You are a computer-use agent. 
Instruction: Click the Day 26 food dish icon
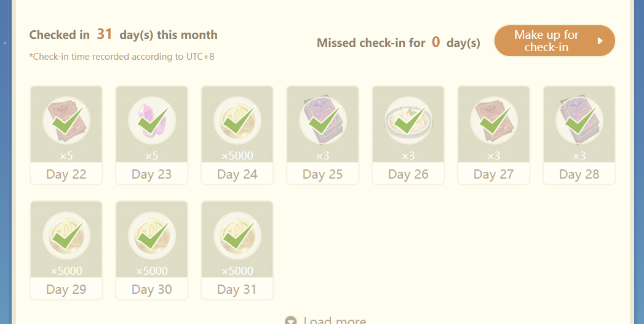[x=408, y=121]
